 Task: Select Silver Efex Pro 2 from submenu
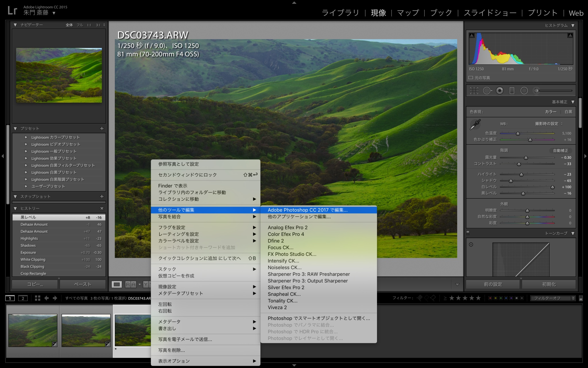[x=319, y=287]
